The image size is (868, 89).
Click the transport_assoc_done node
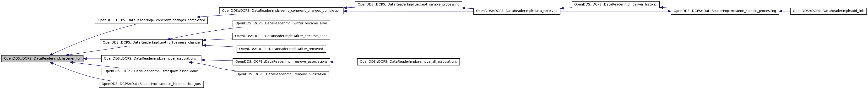[151, 72]
